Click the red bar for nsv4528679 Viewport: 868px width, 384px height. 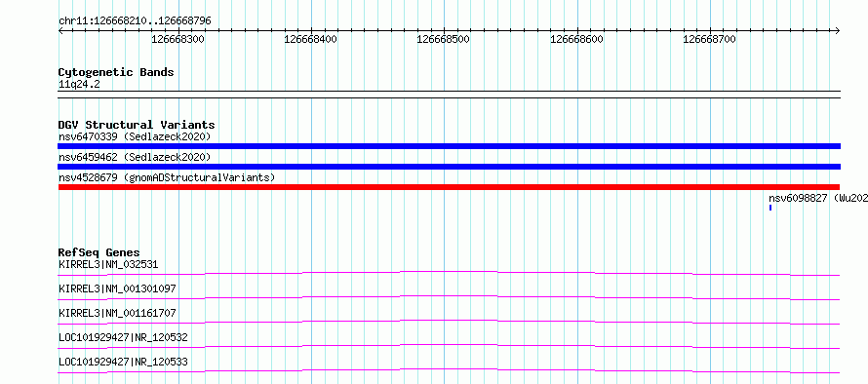(x=449, y=187)
